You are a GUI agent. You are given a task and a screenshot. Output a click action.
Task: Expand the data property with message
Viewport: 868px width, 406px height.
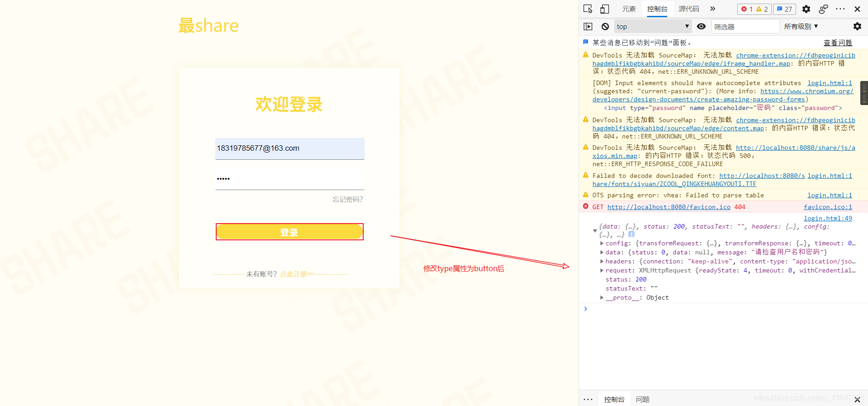pyautogui.click(x=602, y=252)
